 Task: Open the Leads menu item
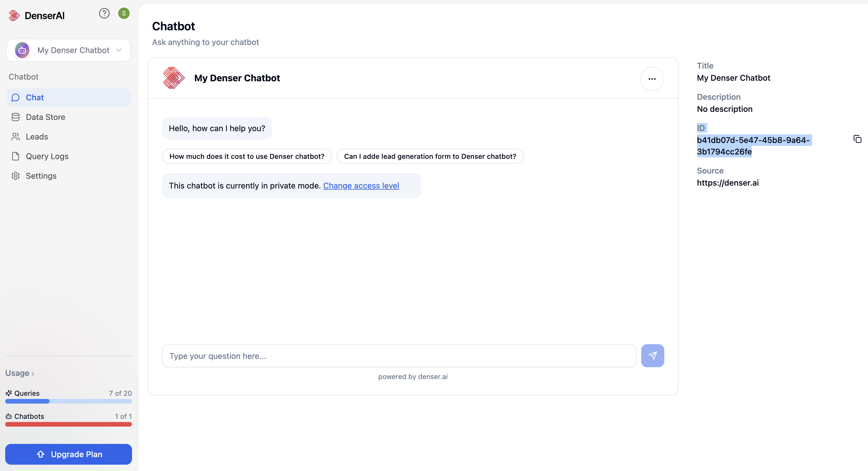68,137
